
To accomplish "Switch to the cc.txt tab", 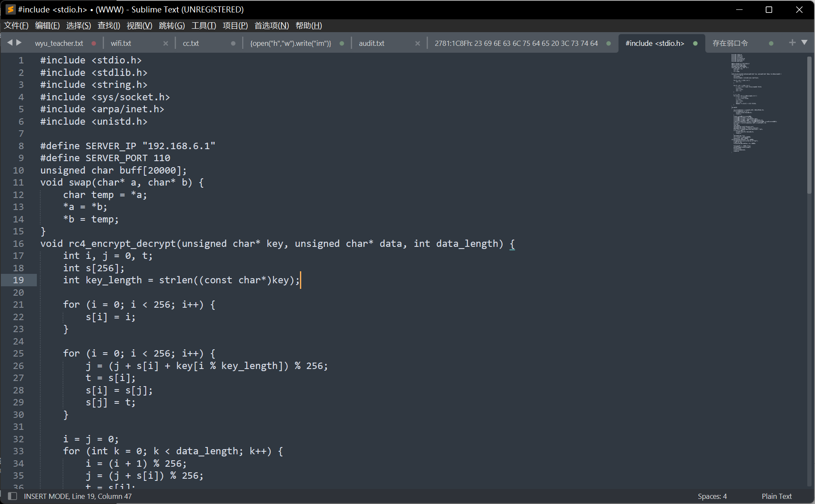I will tap(191, 43).
